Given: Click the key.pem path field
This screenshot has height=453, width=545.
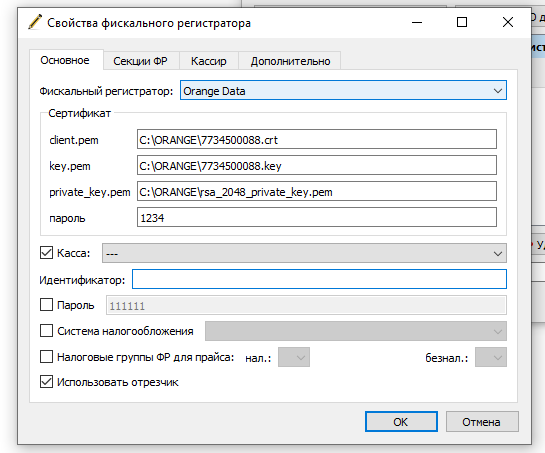Looking at the screenshot, I should [x=317, y=165].
